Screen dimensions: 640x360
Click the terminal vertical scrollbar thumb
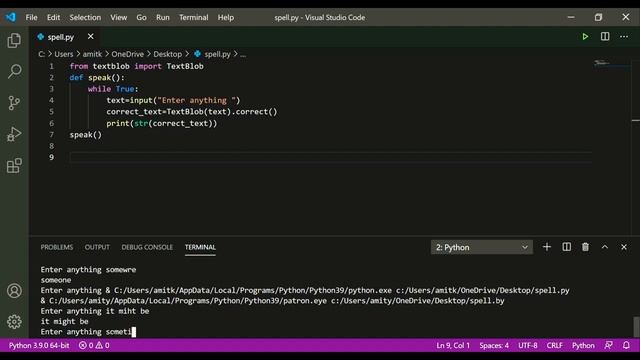click(x=636, y=327)
